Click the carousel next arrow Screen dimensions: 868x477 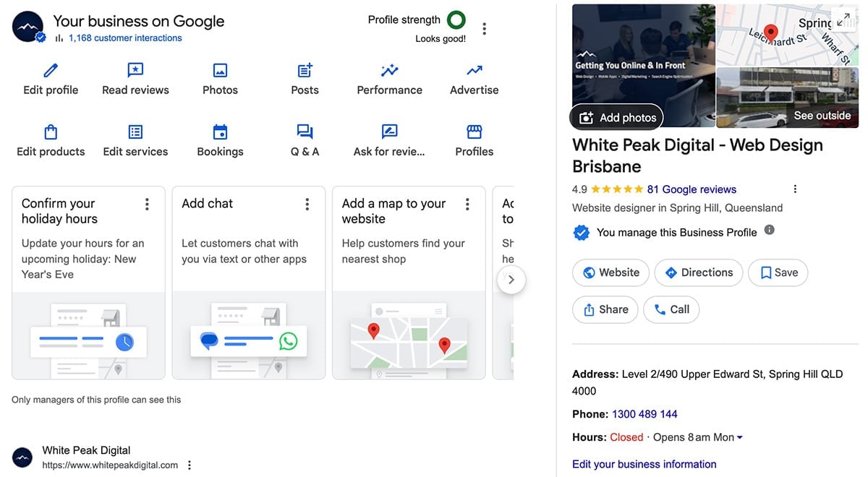pos(512,279)
